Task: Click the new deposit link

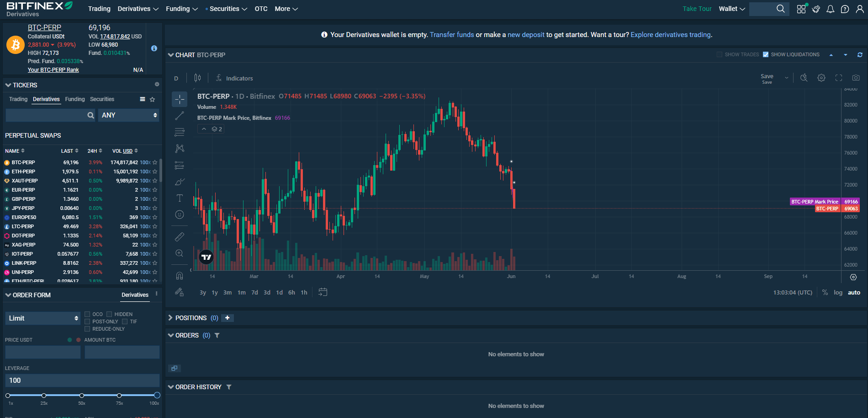Action: (526, 35)
